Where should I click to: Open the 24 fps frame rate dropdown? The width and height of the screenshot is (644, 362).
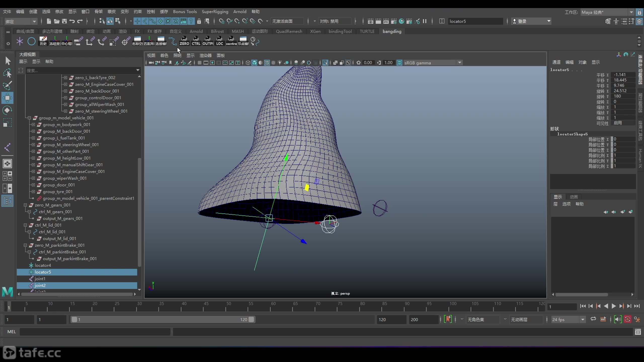coord(568,320)
